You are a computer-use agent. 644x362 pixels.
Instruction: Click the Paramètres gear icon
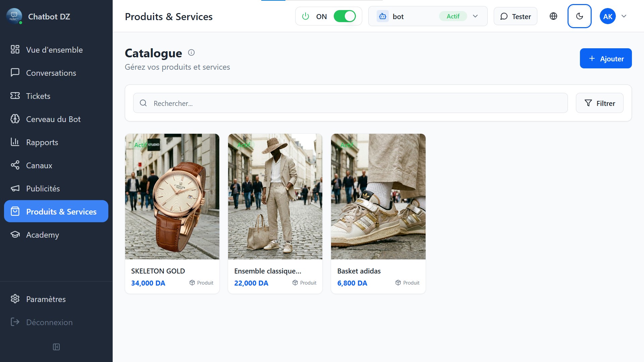[x=15, y=299]
